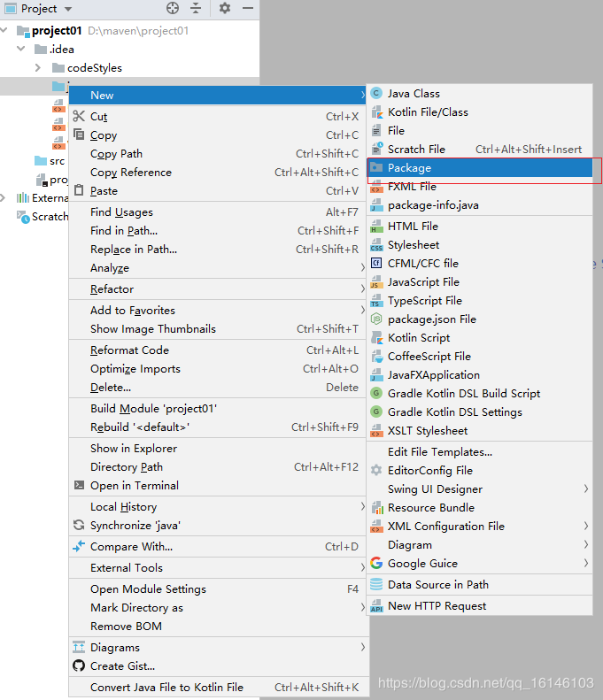Select Find in Path...
The height and width of the screenshot is (700, 603).
point(218,231)
